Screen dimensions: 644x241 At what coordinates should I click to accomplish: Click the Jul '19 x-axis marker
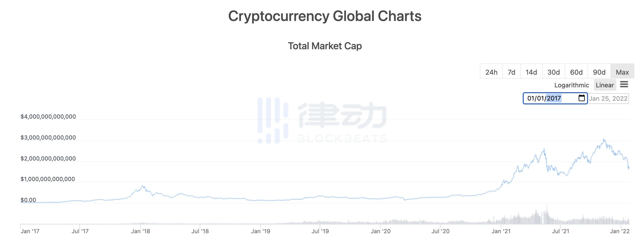[320, 231]
